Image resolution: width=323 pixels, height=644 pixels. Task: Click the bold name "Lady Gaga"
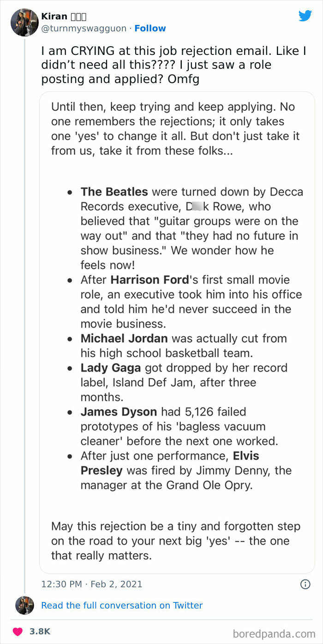coord(111,368)
